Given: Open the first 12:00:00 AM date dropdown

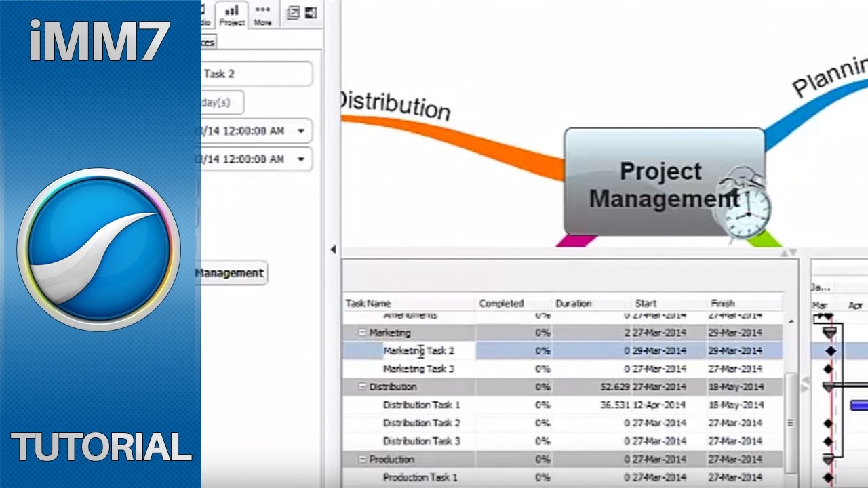Looking at the screenshot, I should point(301,131).
